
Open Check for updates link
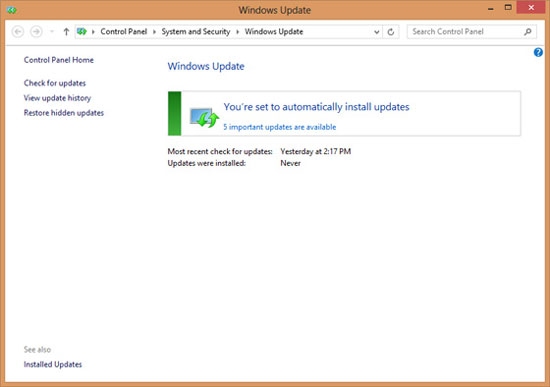[55, 83]
